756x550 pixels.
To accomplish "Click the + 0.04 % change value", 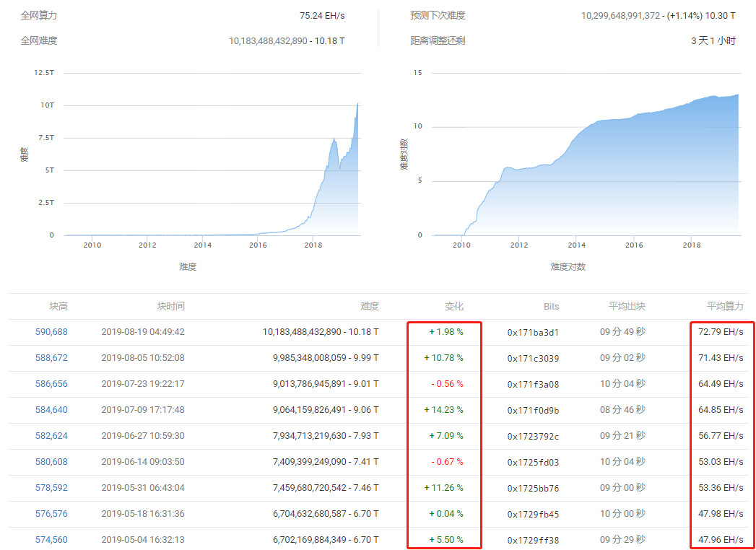I will [x=446, y=514].
